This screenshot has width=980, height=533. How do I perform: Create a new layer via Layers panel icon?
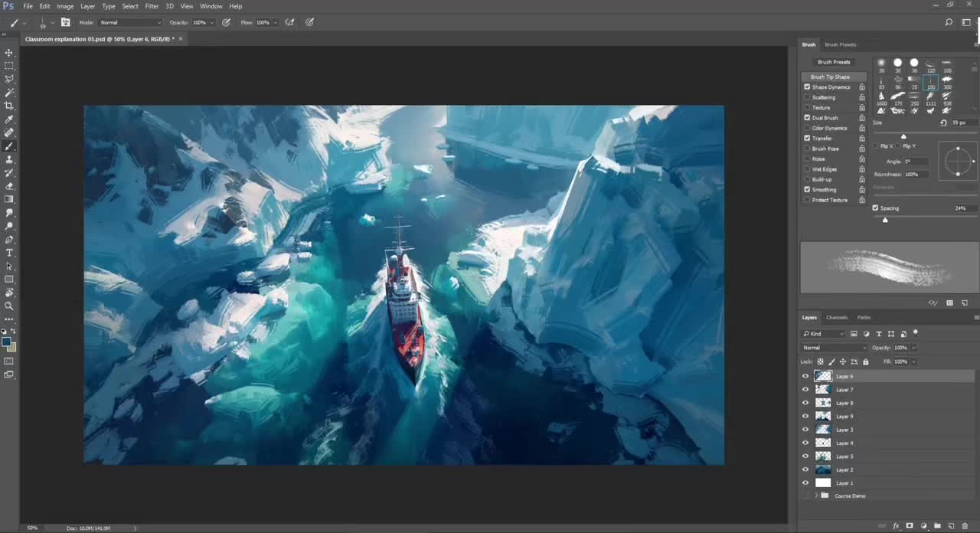(951, 526)
